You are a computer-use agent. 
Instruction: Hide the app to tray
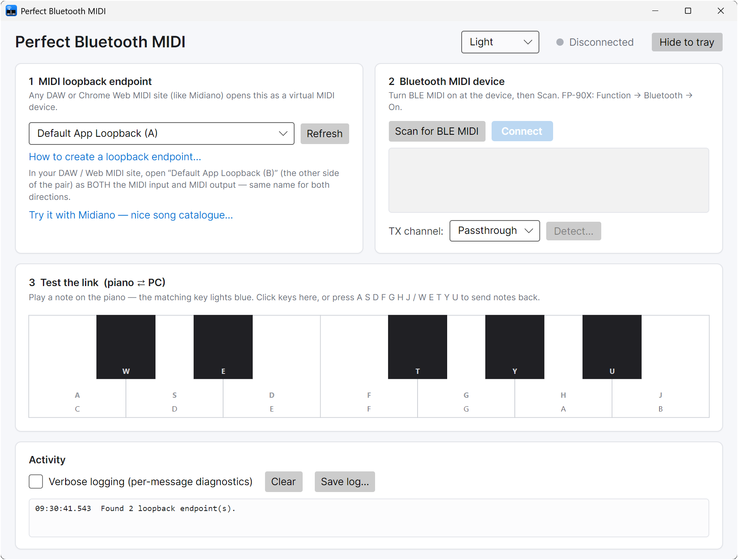click(687, 42)
